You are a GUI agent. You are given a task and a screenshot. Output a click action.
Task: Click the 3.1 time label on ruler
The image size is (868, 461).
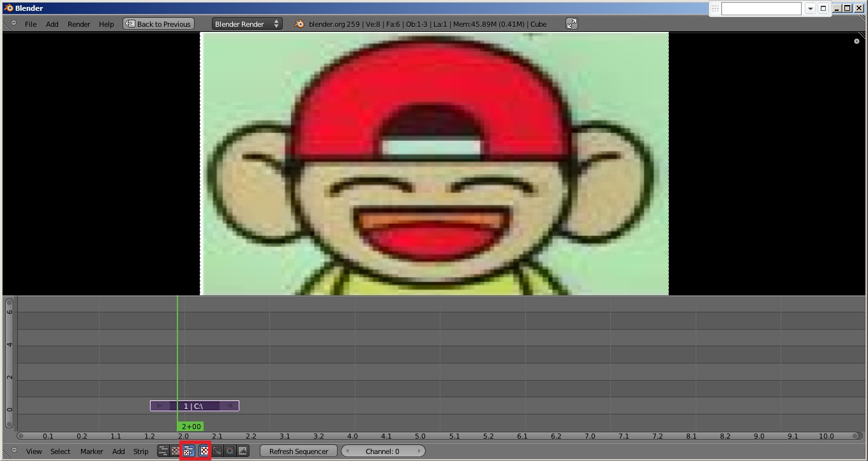point(285,437)
